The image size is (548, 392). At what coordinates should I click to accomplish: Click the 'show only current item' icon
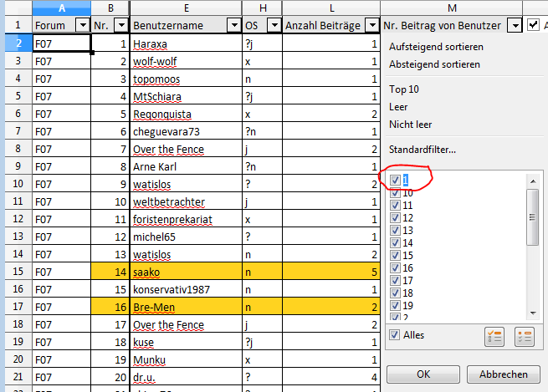pos(493,337)
